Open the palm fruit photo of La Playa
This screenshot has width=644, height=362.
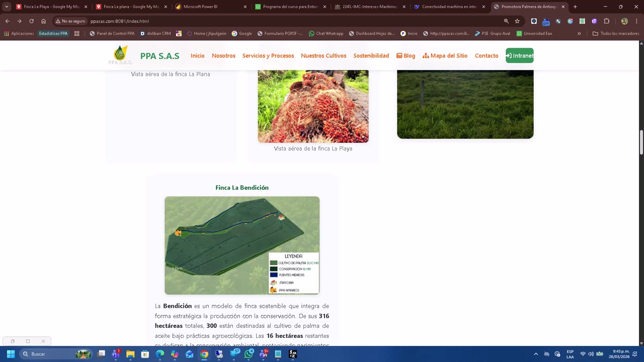(313, 106)
